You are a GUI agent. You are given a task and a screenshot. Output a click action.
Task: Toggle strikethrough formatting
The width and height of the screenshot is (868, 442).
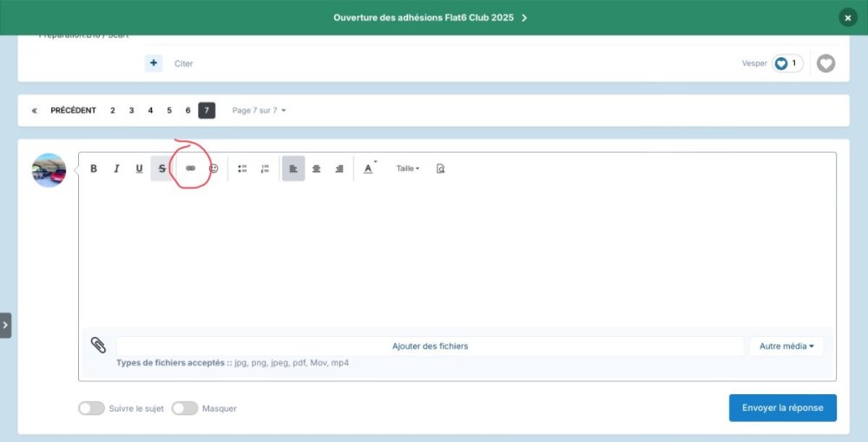point(161,168)
